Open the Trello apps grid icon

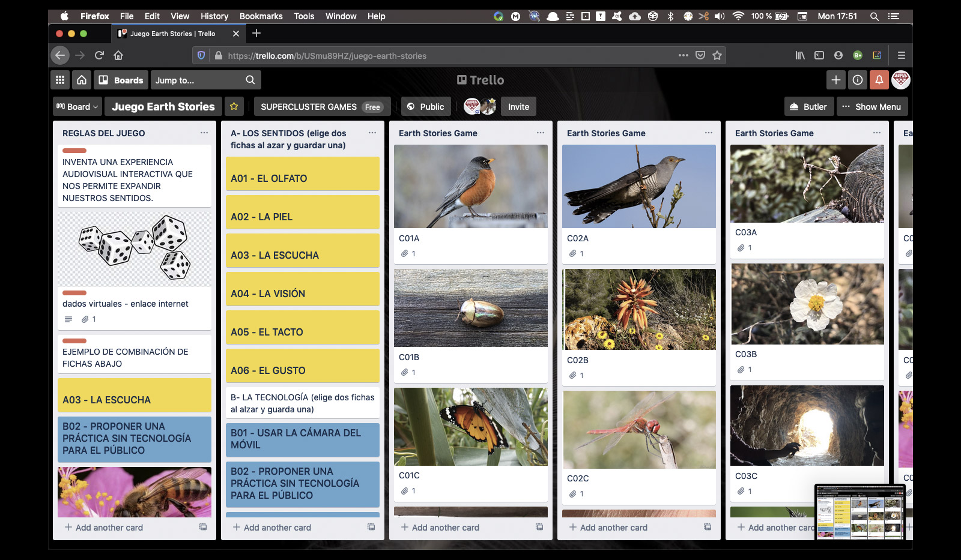click(x=60, y=80)
